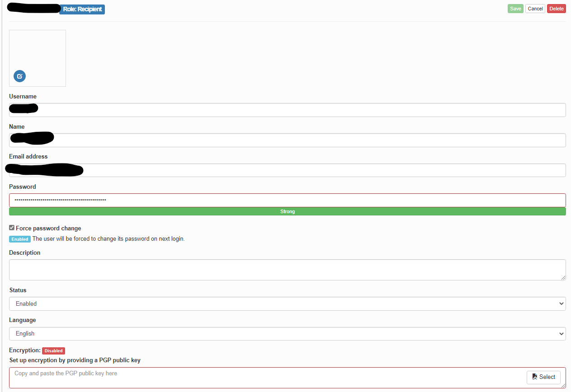Click the Select PGP key file button

click(x=543, y=377)
